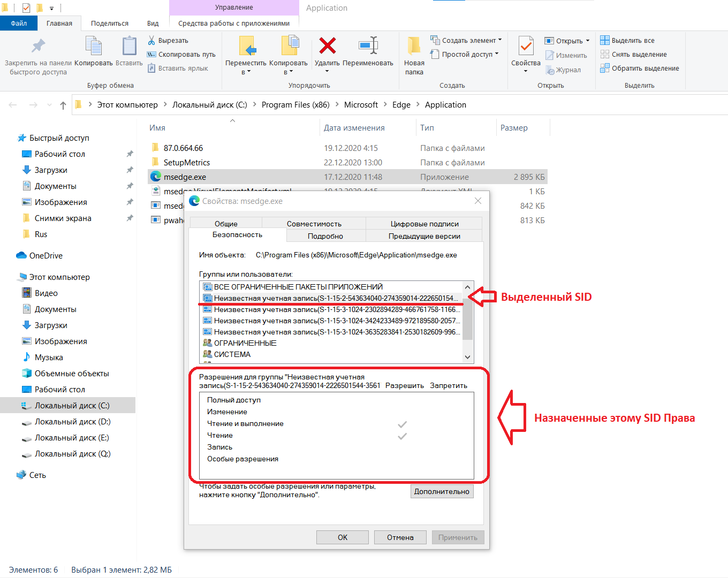Click the OK button

click(x=343, y=537)
